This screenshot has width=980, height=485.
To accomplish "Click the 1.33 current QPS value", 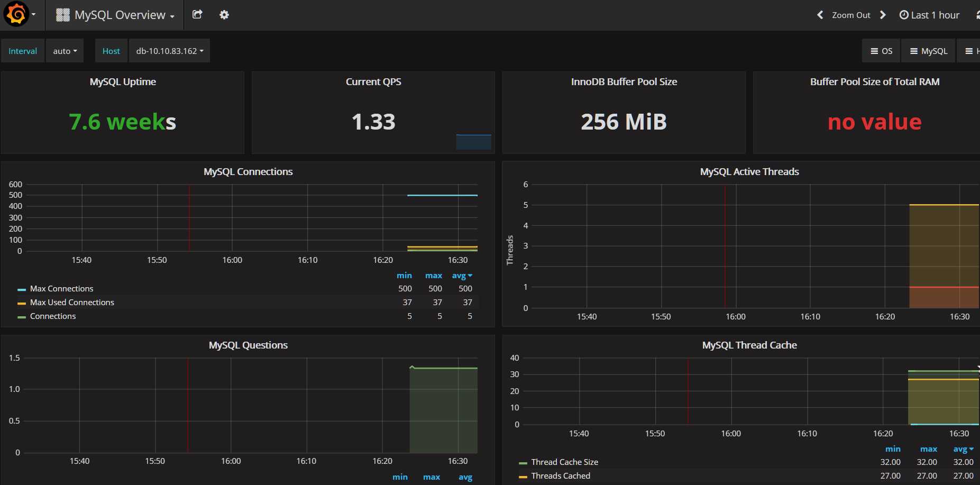I will coord(373,122).
